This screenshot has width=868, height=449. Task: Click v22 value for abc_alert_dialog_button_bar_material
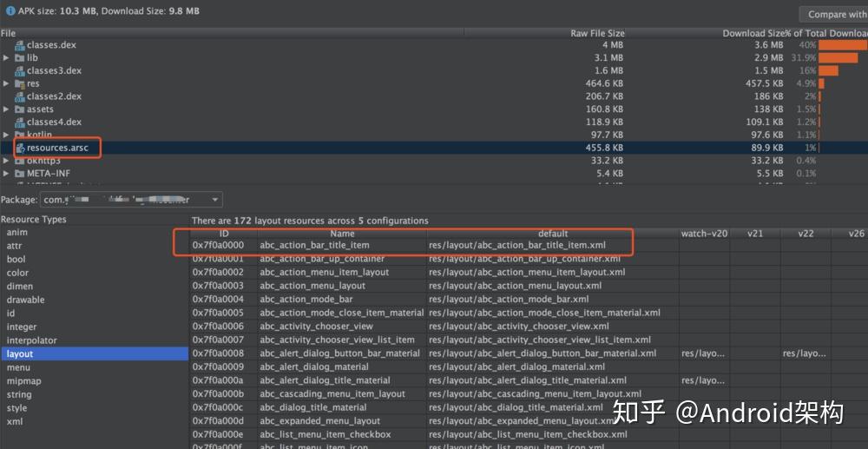click(806, 353)
